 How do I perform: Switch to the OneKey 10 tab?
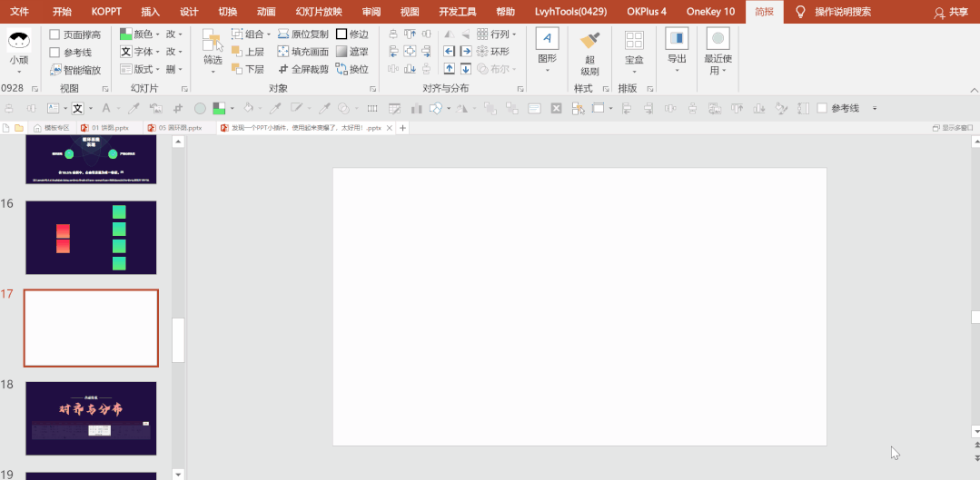pyautogui.click(x=710, y=11)
